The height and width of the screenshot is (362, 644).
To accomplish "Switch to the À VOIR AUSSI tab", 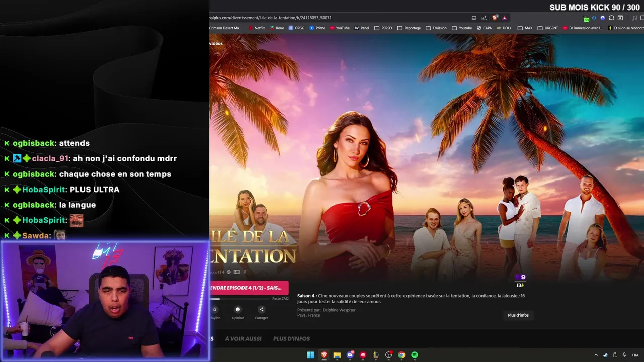I will [243, 339].
